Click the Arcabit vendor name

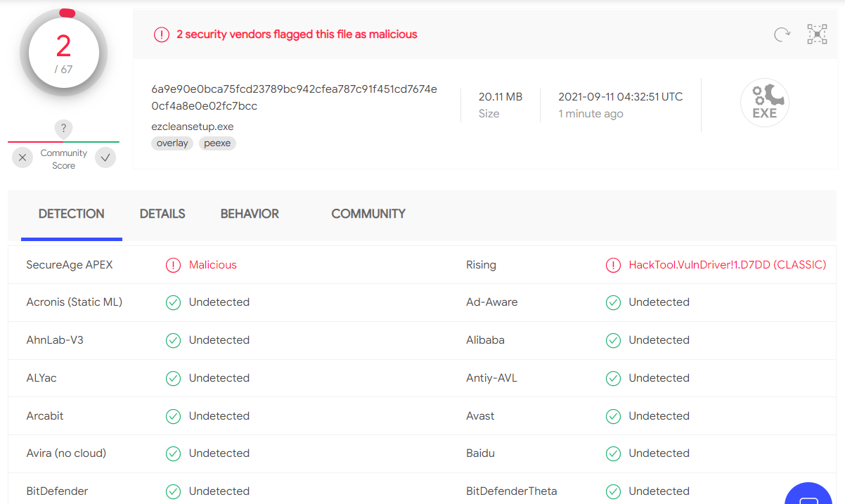(x=45, y=416)
